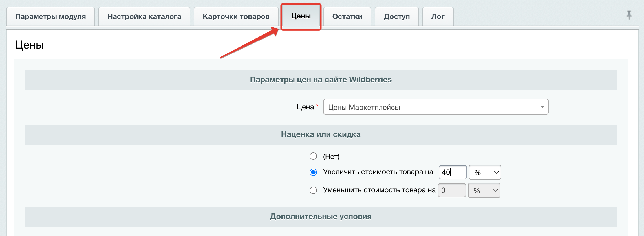Select the highlighted Цены tab
The image size is (644, 236).
pyautogui.click(x=301, y=16)
